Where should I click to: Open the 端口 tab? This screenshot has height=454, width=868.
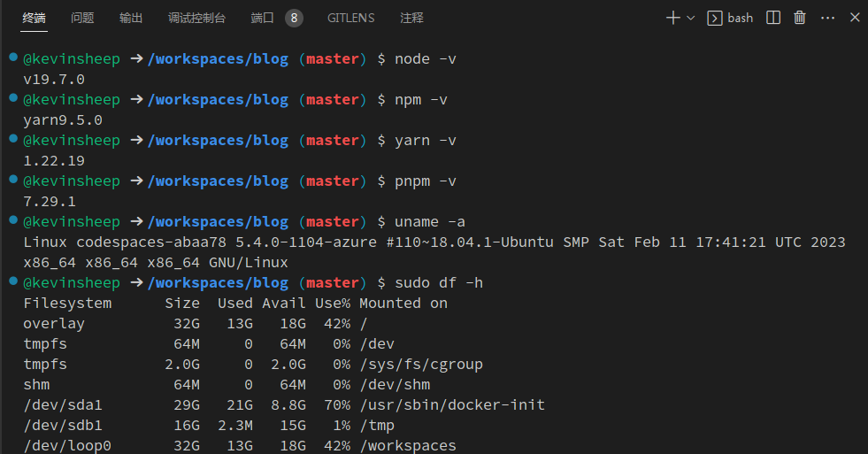point(263,18)
